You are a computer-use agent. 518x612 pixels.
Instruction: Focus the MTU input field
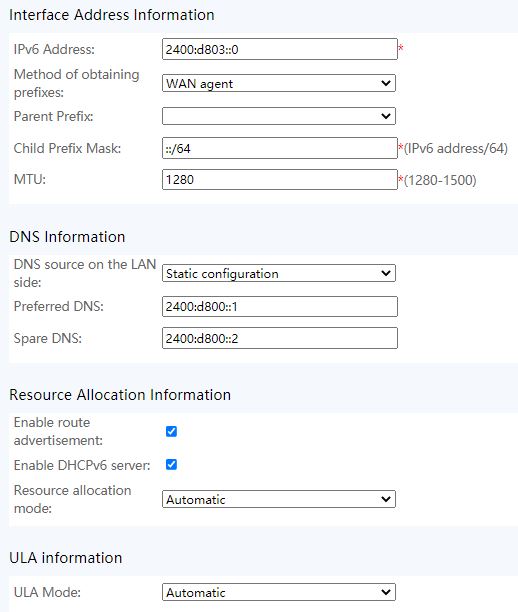pos(279,180)
